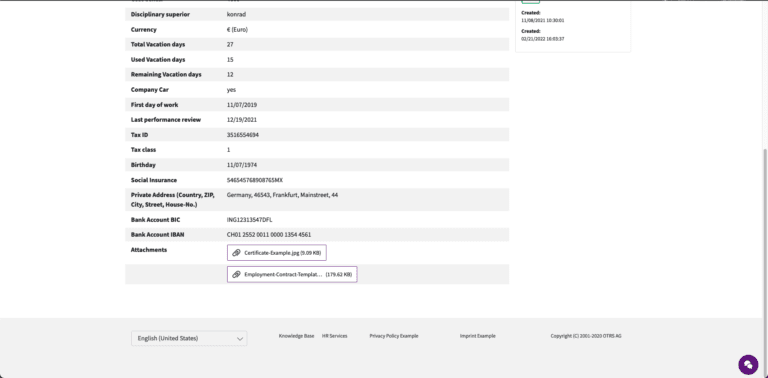Viewport: 768px width, 378px height.
Task: Click the Total Vacation days value 27
Action: pos(230,45)
